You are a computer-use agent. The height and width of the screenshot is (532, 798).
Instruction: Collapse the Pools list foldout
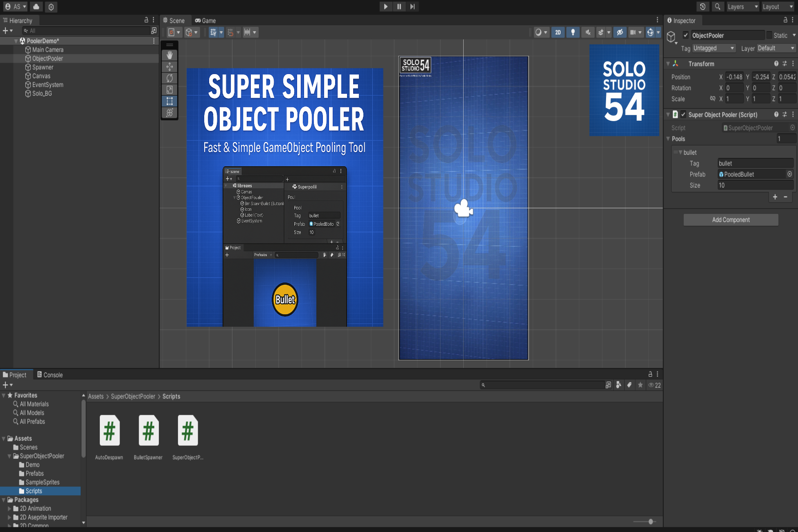click(x=668, y=139)
